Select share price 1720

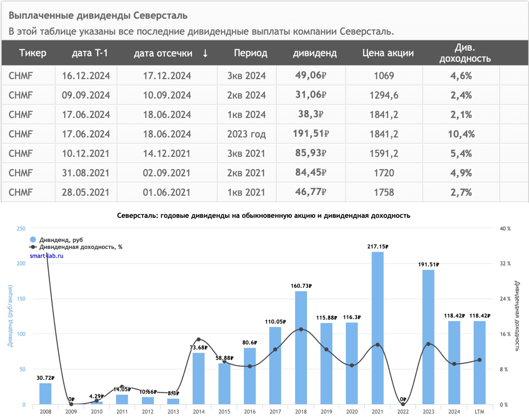tap(384, 173)
